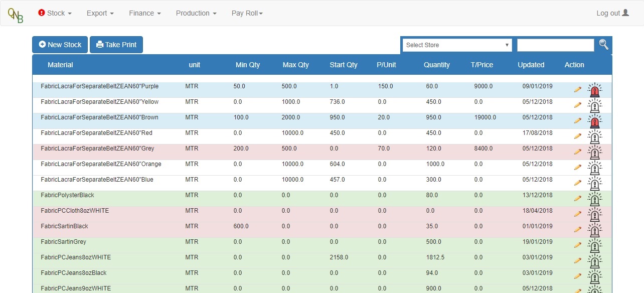Image resolution: width=644 pixels, height=293 pixels.
Task: Click red alarm icon for Purple fabric row
Action: [595, 90]
